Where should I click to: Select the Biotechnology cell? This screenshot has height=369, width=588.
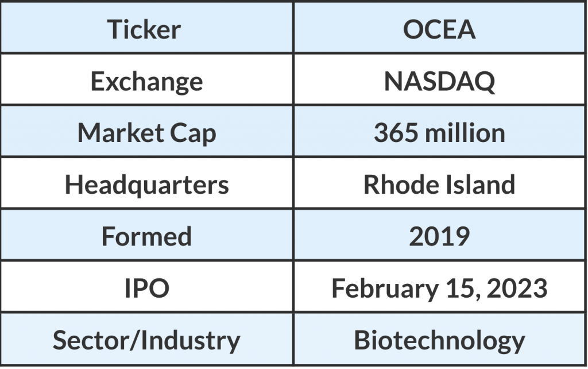(439, 340)
